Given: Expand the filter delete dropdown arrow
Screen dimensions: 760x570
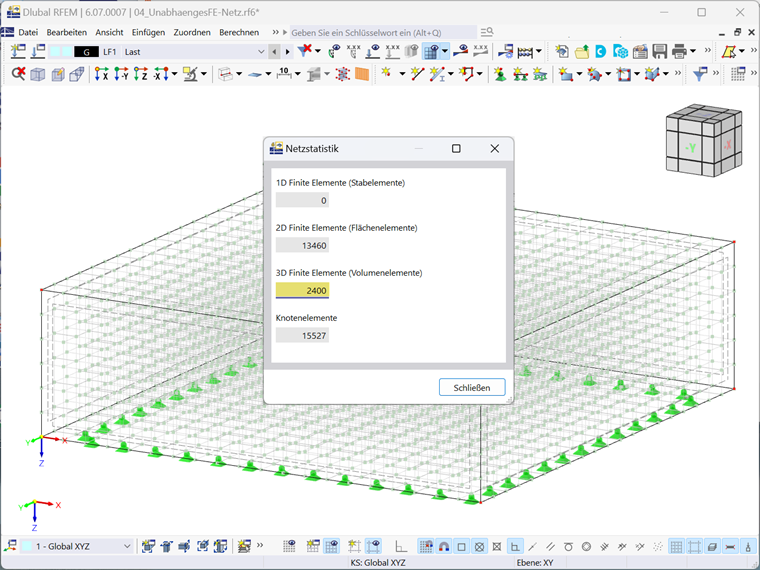Looking at the screenshot, I should click(x=318, y=51).
